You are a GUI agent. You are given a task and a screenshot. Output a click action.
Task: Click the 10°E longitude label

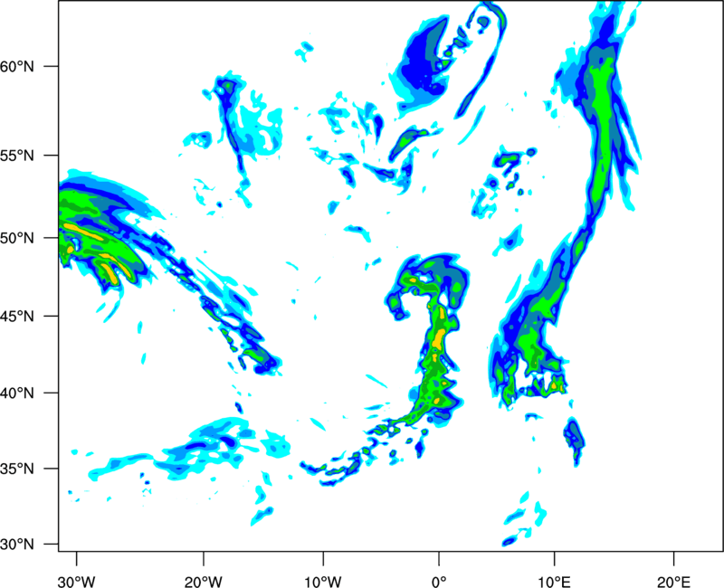click(554, 582)
